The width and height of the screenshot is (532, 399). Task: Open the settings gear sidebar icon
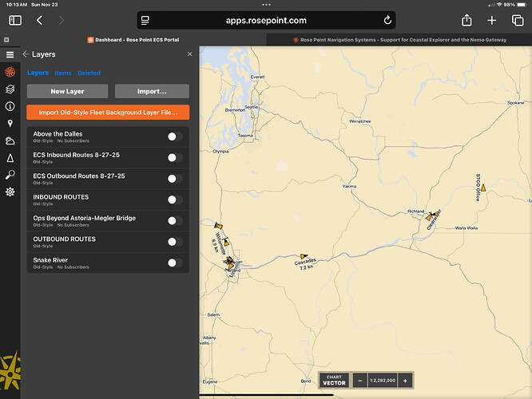pos(10,192)
